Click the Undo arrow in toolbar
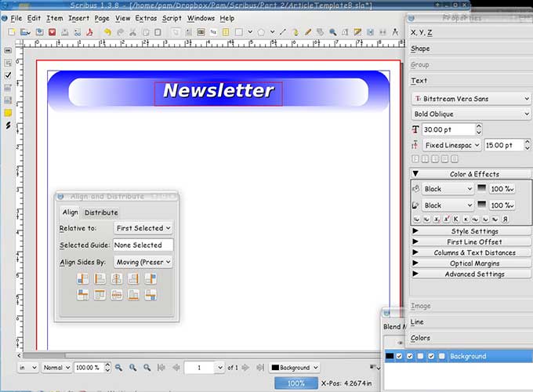This screenshot has width=533, height=392. point(107,32)
